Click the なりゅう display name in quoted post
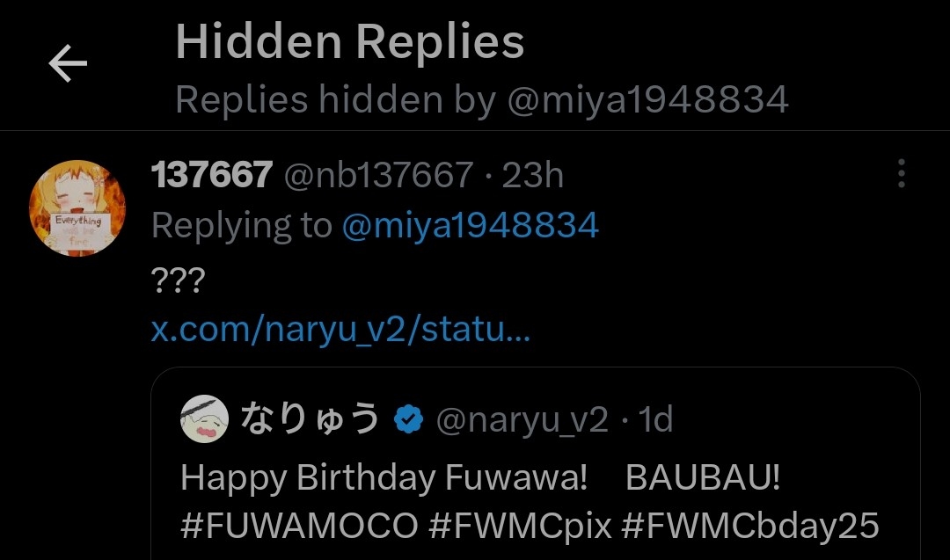The width and height of the screenshot is (950, 560). tap(311, 419)
